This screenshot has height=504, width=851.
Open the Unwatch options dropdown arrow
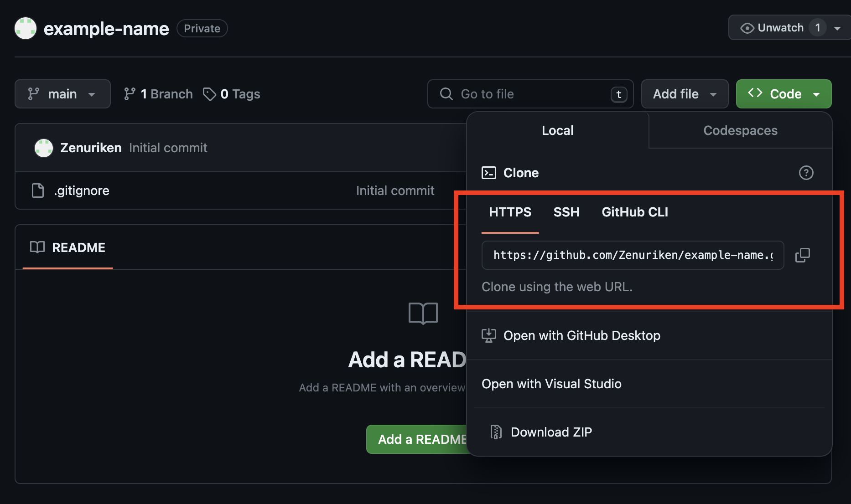[837, 28]
